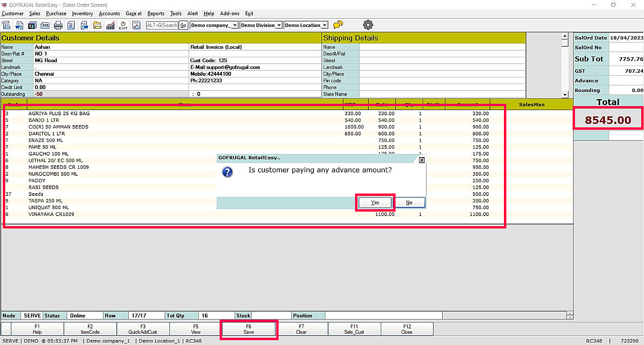644x345 pixels.
Task: Open the yellow folder toolbar icon
Action: (97, 25)
